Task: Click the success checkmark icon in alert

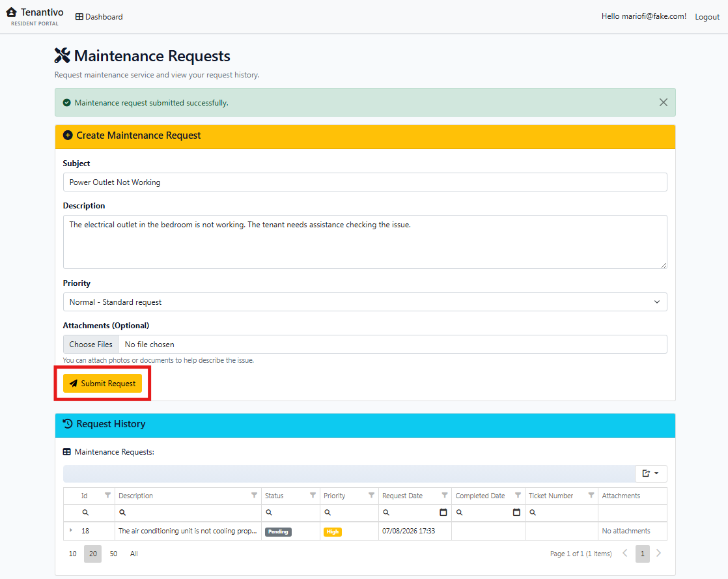Action: tap(67, 103)
